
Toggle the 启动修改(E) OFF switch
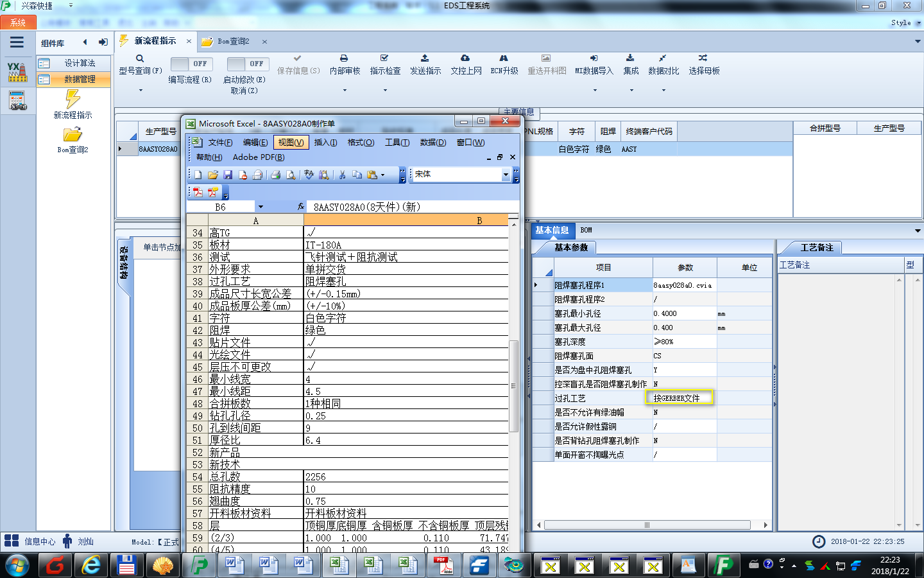(248, 64)
